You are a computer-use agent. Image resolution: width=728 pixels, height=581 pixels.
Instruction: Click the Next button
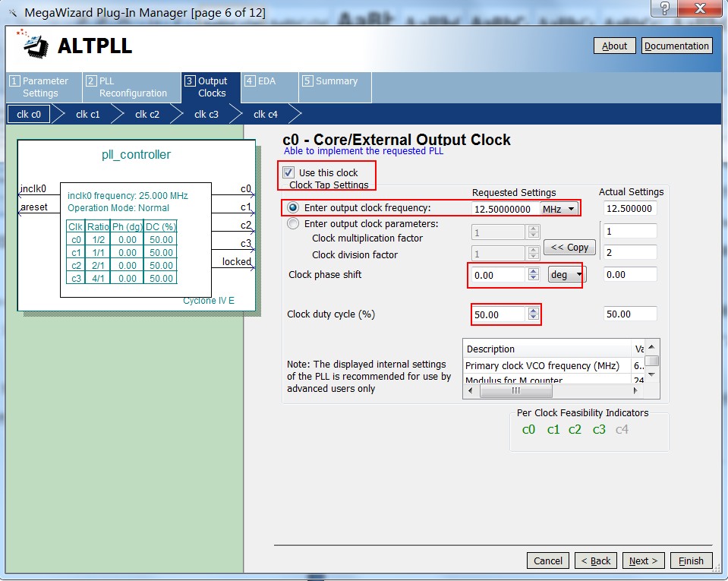(x=643, y=560)
